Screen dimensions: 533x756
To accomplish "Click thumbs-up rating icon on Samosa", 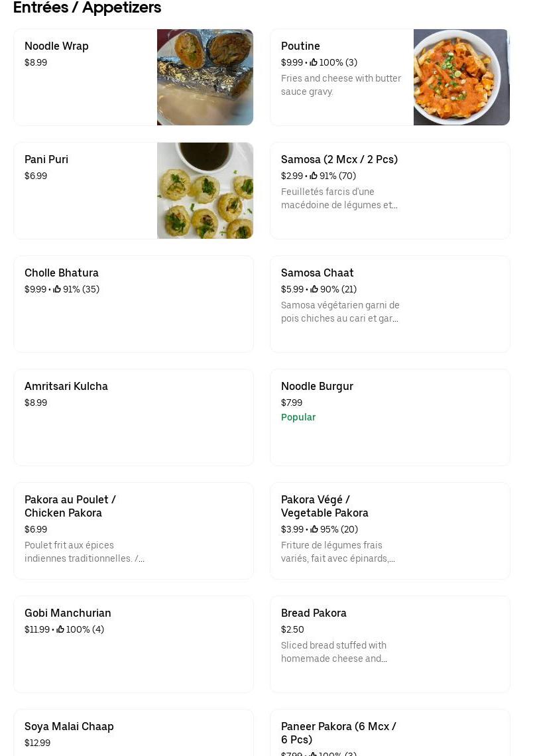I will point(314,176).
